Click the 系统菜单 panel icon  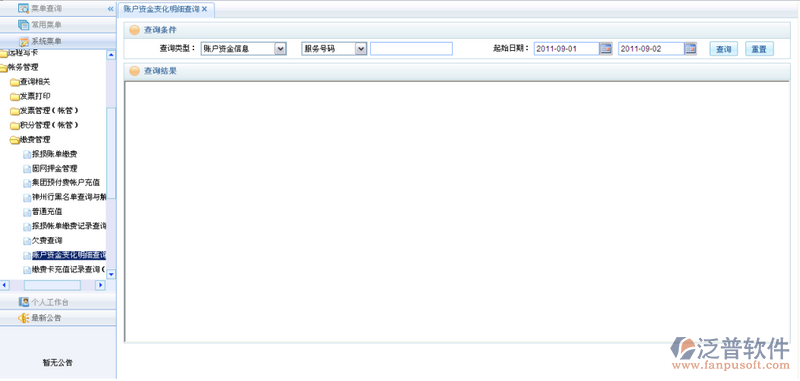pos(24,41)
